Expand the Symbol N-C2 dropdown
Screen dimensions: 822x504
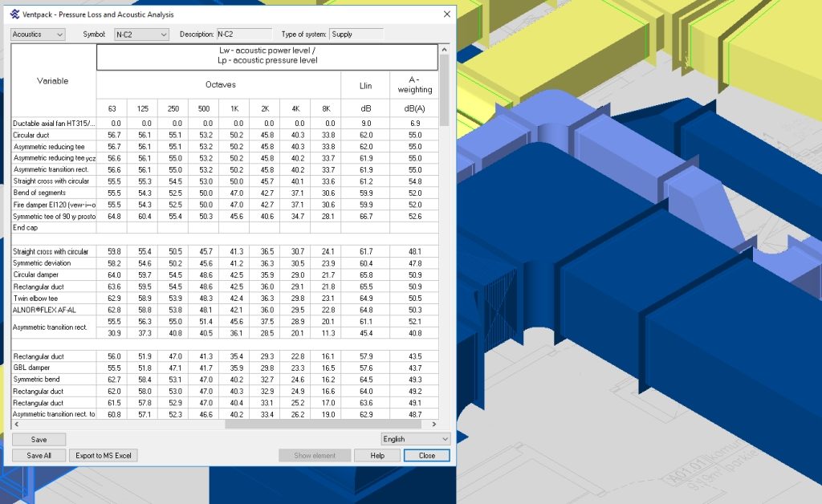pyautogui.click(x=141, y=35)
